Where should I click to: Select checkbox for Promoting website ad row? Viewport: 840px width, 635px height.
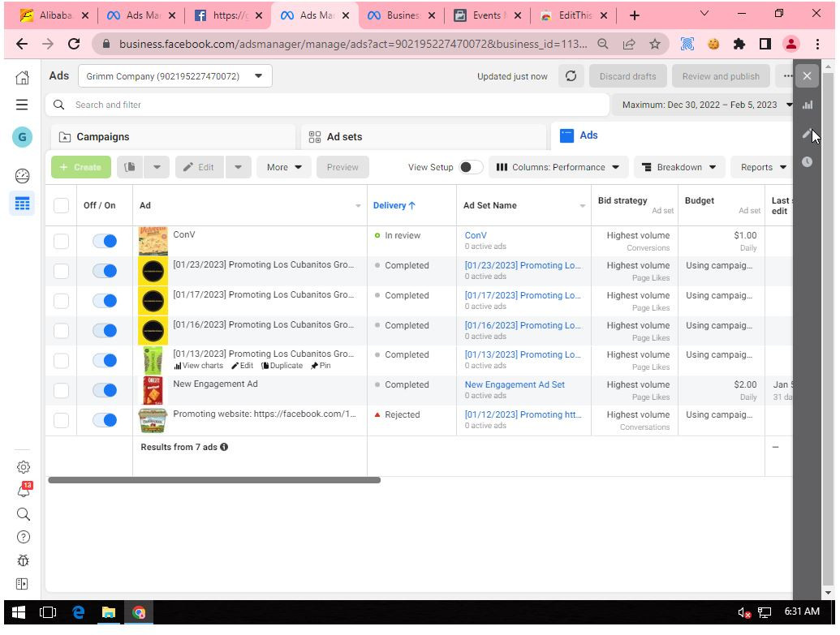tap(61, 420)
